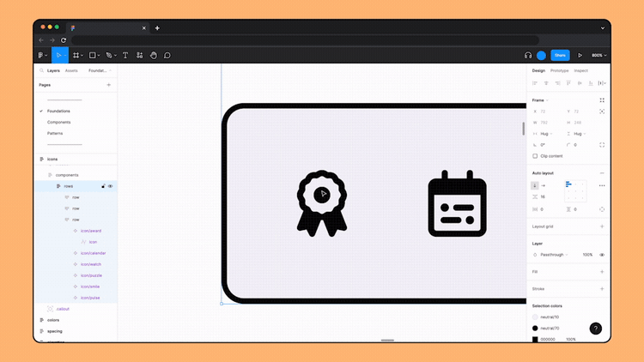This screenshot has height=362, width=644.
Task: Toggle lock on rows layer
Action: click(x=103, y=186)
